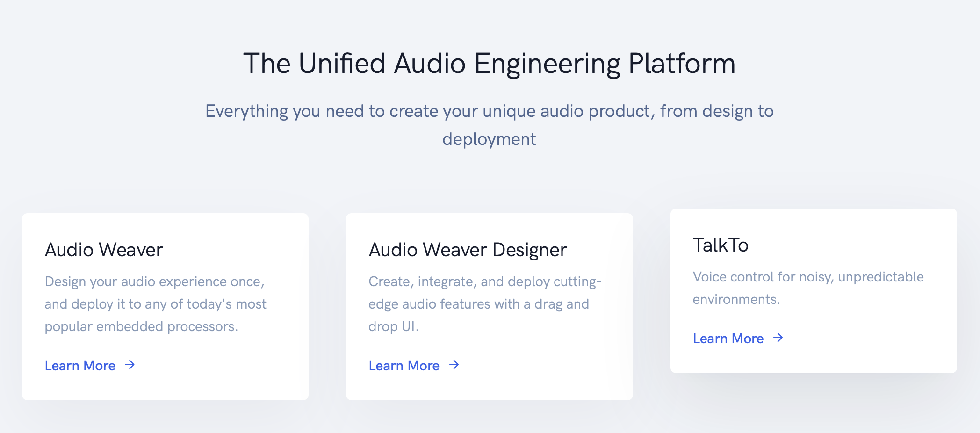The height and width of the screenshot is (433, 980).
Task: Click the Audio Weaver card title
Action: click(104, 250)
